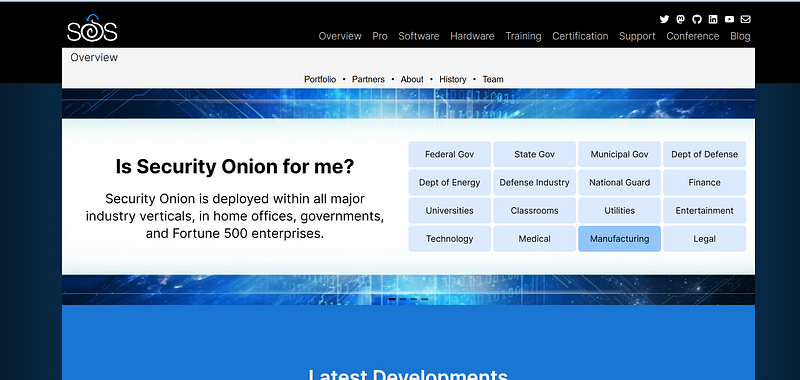Open the YouTube icon link
The width and height of the screenshot is (800, 380).
[729, 19]
